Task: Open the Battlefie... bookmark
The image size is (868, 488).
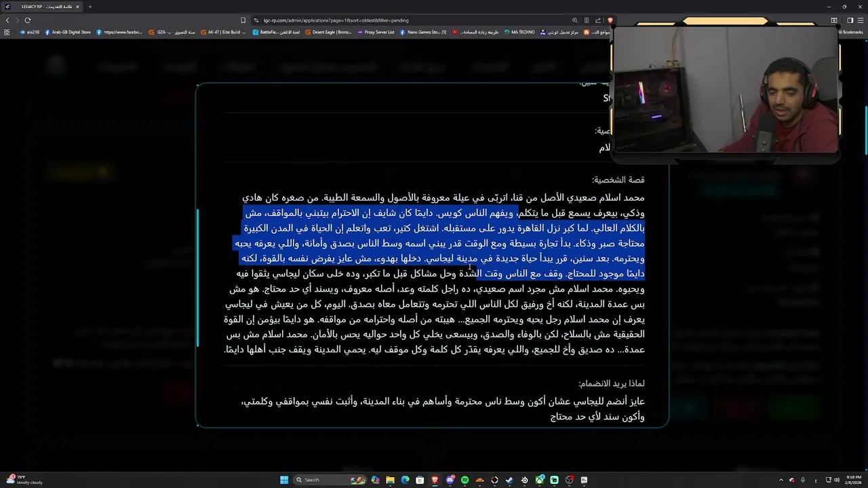Action: pos(277,32)
